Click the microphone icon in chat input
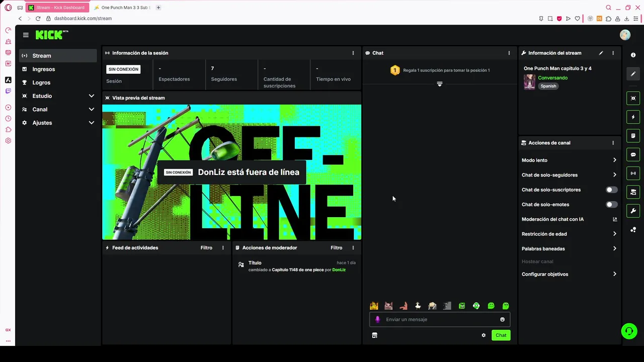The width and height of the screenshot is (644, 362). (x=377, y=319)
